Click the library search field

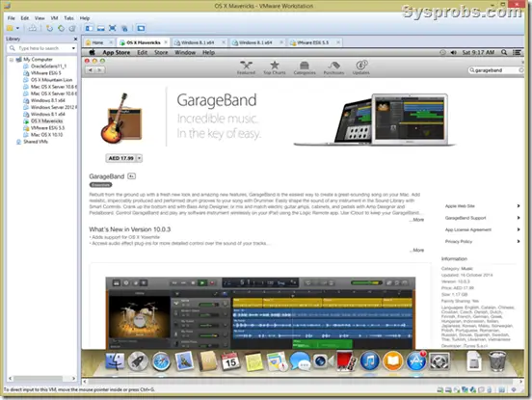(42, 48)
